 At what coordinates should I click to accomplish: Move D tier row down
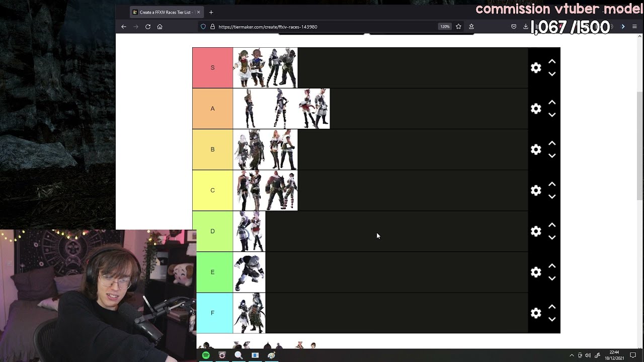pyautogui.click(x=552, y=237)
